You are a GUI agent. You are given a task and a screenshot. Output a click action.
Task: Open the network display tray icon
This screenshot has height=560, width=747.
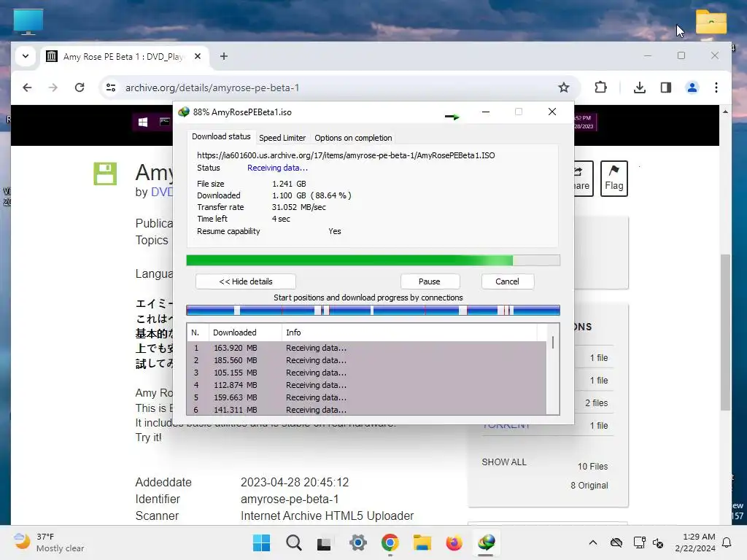[x=639, y=542]
